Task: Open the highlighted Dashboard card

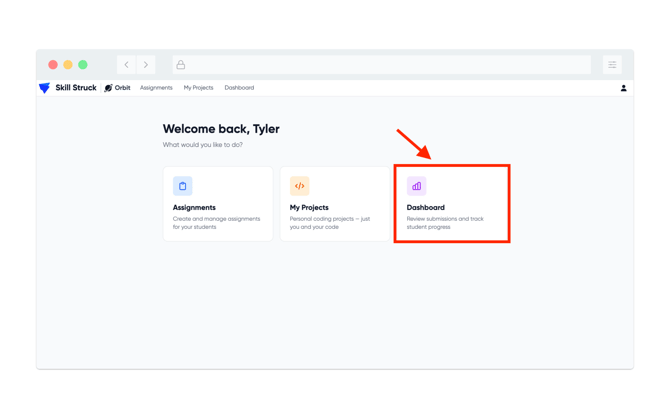Action: pos(452,204)
